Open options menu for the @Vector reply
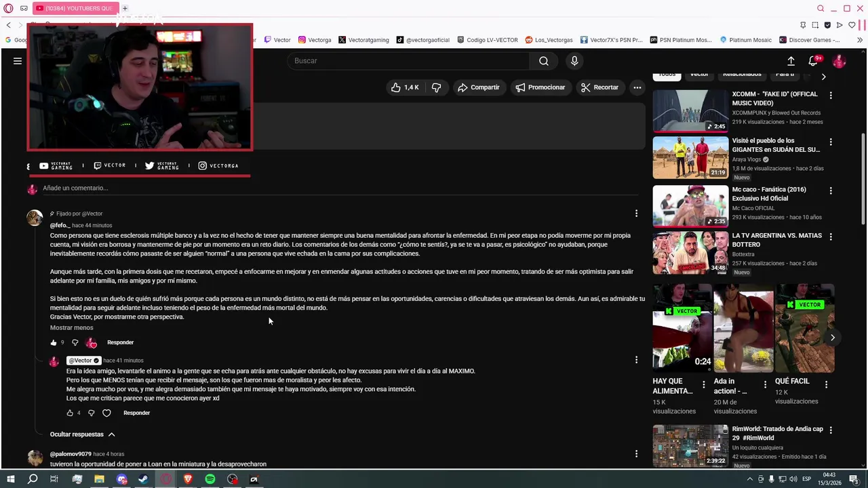868x488 pixels. [636, 360]
